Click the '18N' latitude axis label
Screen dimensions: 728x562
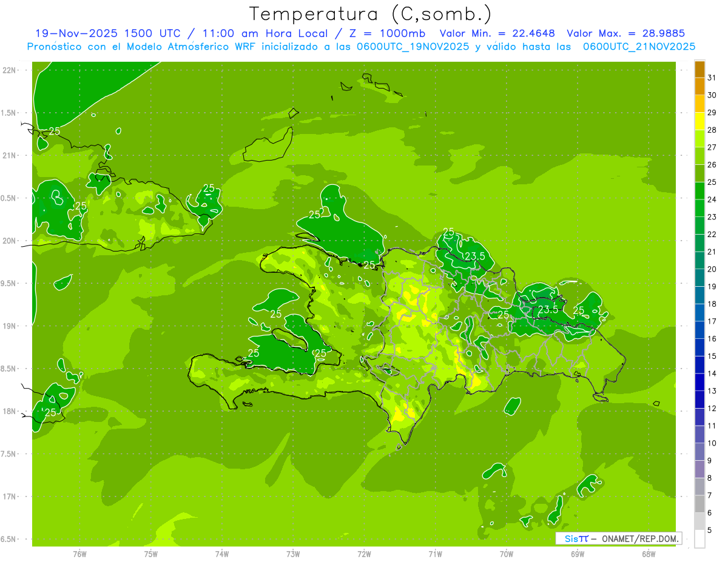click(10, 411)
